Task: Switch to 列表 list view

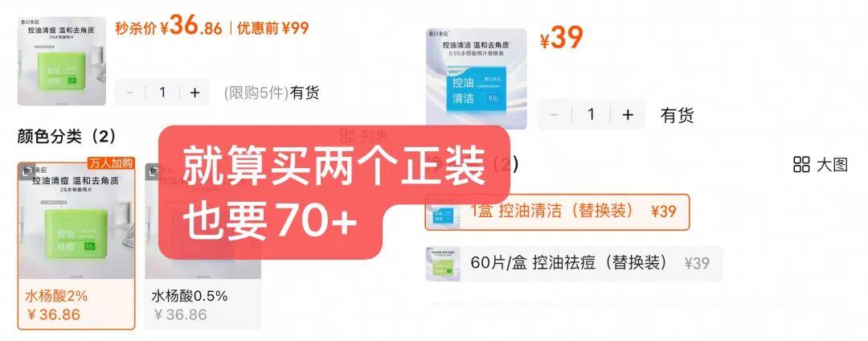Action: point(364,136)
